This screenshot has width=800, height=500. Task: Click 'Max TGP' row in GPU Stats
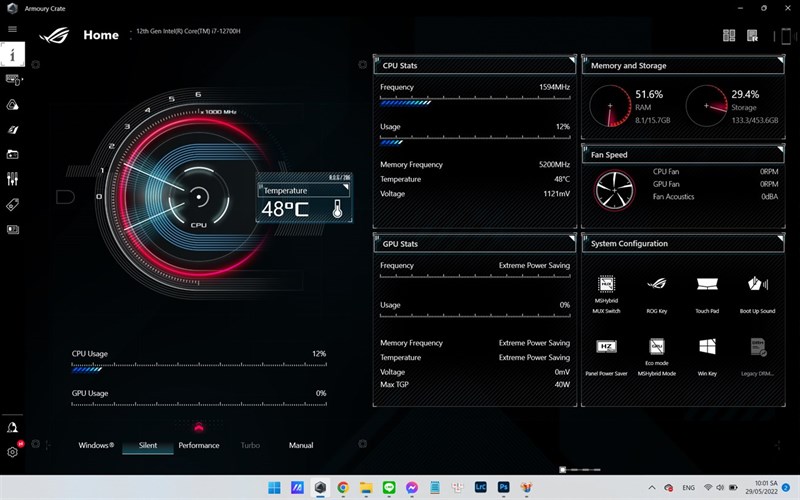coord(475,385)
